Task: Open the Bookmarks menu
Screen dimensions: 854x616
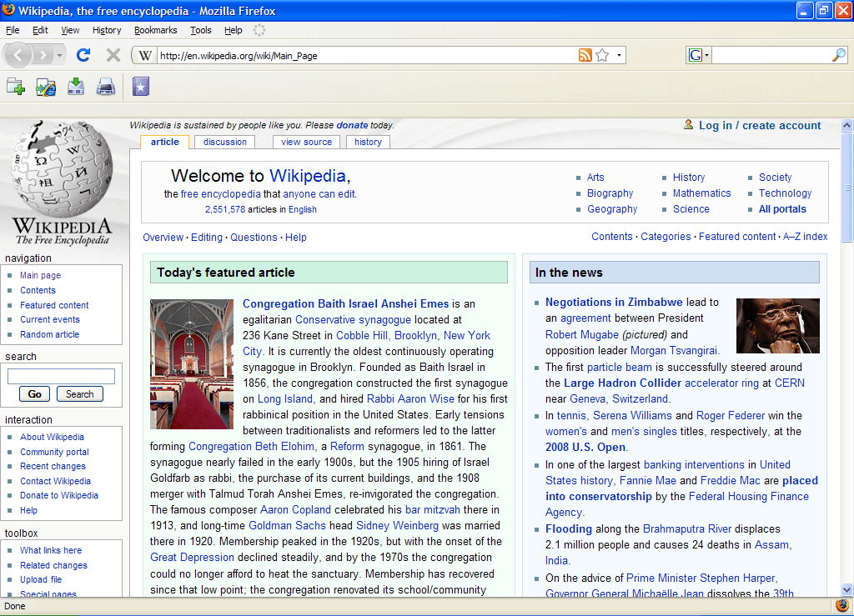Action: [x=156, y=30]
